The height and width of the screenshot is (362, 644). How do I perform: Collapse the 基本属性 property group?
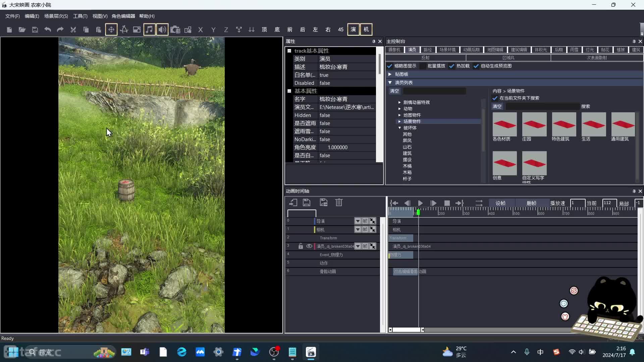pyautogui.click(x=289, y=91)
